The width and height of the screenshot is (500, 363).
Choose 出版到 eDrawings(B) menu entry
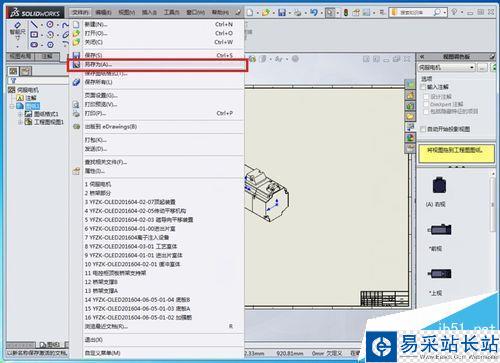click(158, 127)
